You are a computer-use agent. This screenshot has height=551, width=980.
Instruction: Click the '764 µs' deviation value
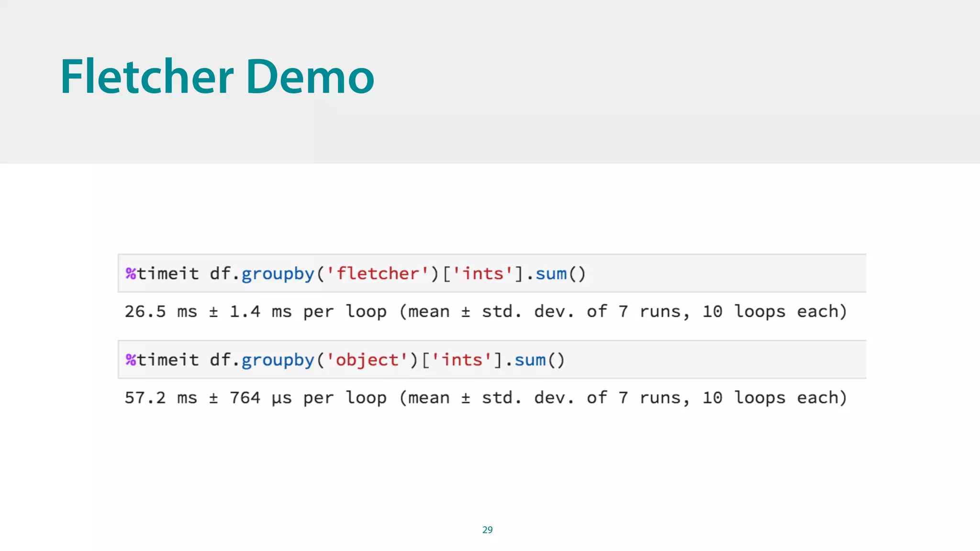pos(260,397)
